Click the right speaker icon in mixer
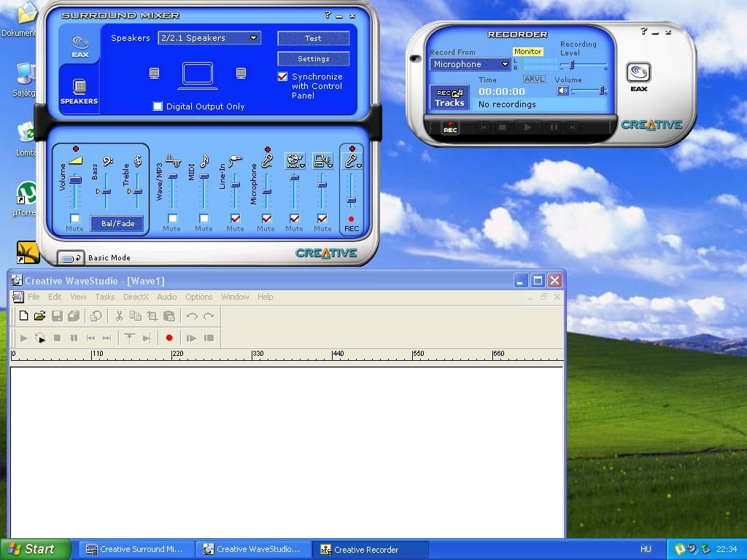The image size is (747, 560). (241, 73)
